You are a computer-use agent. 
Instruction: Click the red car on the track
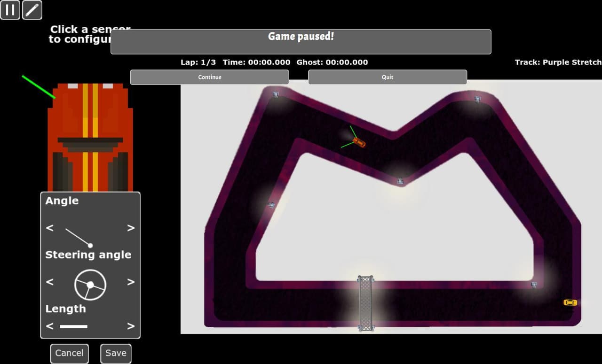coord(359,142)
